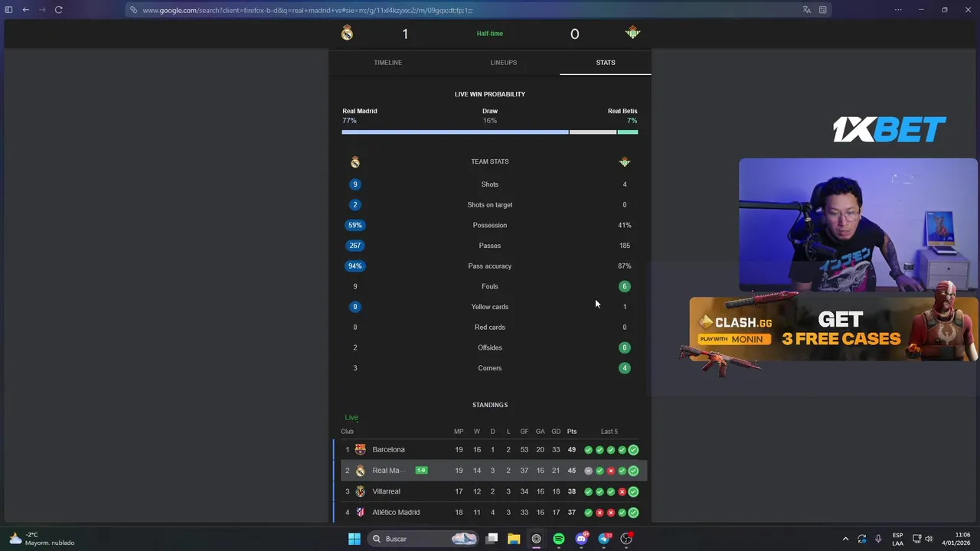Open the weather widget showing -2°C
980x551 pixels.
(x=42, y=539)
